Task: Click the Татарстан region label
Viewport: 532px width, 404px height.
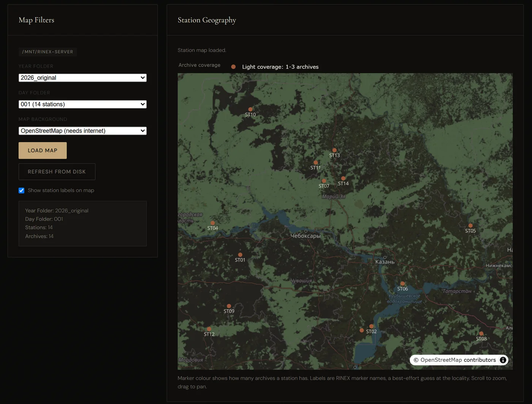Action: (457, 291)
